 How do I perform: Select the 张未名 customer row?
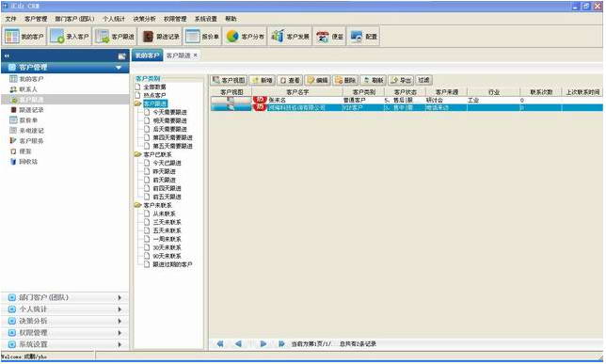coord(406,100)
